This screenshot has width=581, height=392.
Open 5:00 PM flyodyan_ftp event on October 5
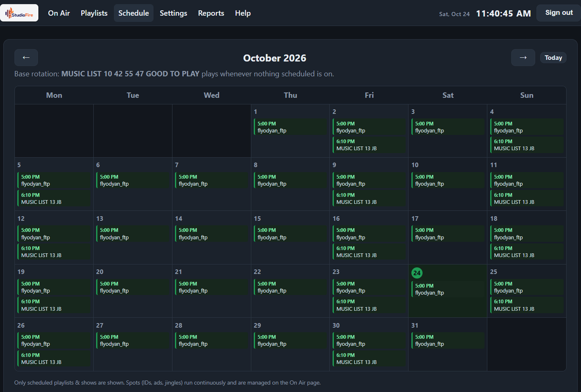click(x=54, y=180)
